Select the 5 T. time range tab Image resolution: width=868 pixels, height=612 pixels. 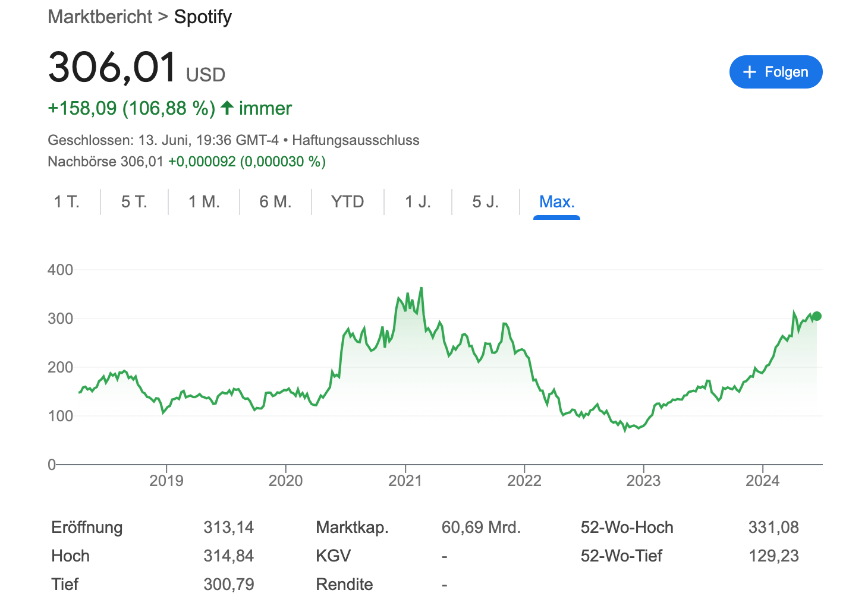point(134,202)
